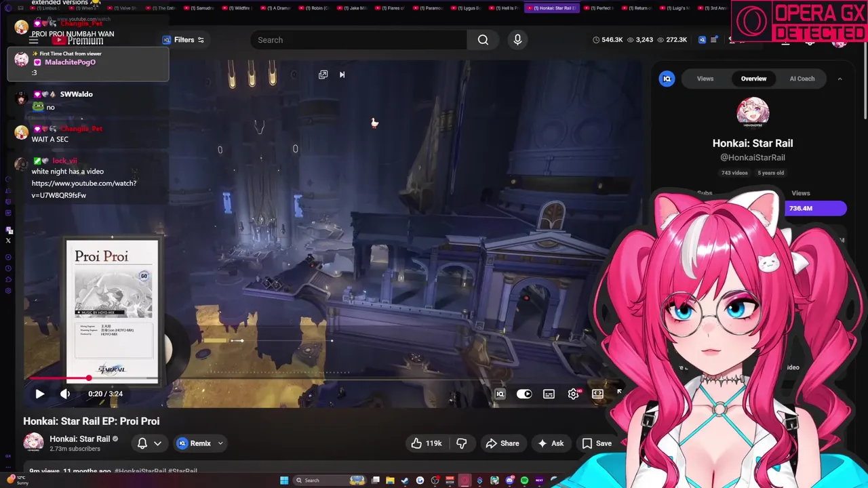
Task: Click the miniplayer pop-out icon on video
Action: pyautogui.click(x=323, y=75)
